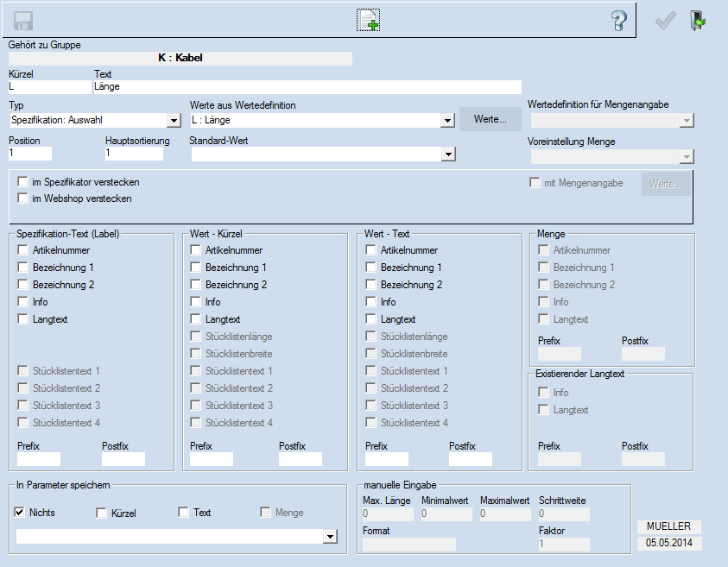Click the checkmark confirm icon
The width and height of the screenshot is (728, 567).
(x=664, y=21)
